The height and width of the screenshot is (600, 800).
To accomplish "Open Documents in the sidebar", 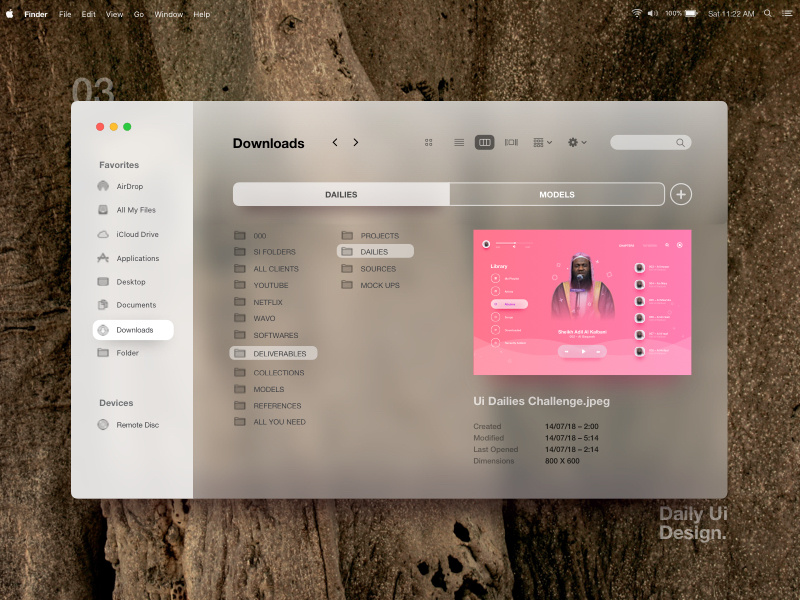I will 127,305.
